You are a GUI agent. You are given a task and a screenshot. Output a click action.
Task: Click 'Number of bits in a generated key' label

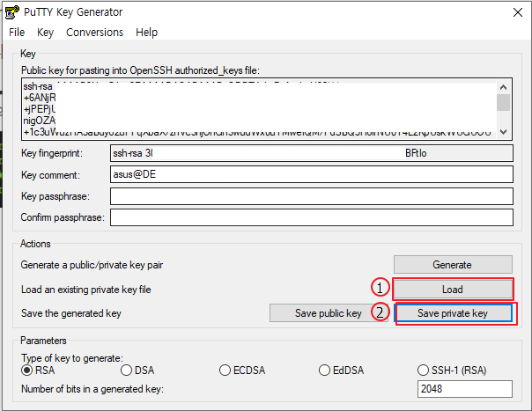[x=92, y=389]
